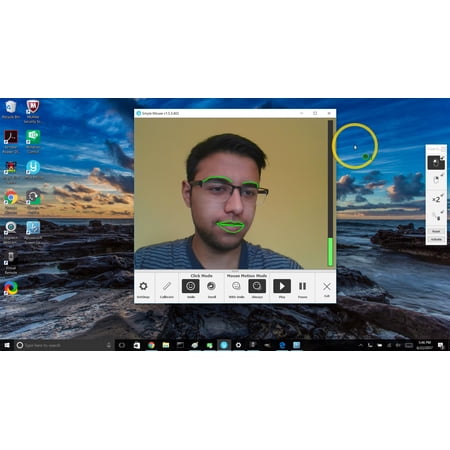450x450 pixels.
Task: Click the Activate button in side panel
Action: [436, 239]
